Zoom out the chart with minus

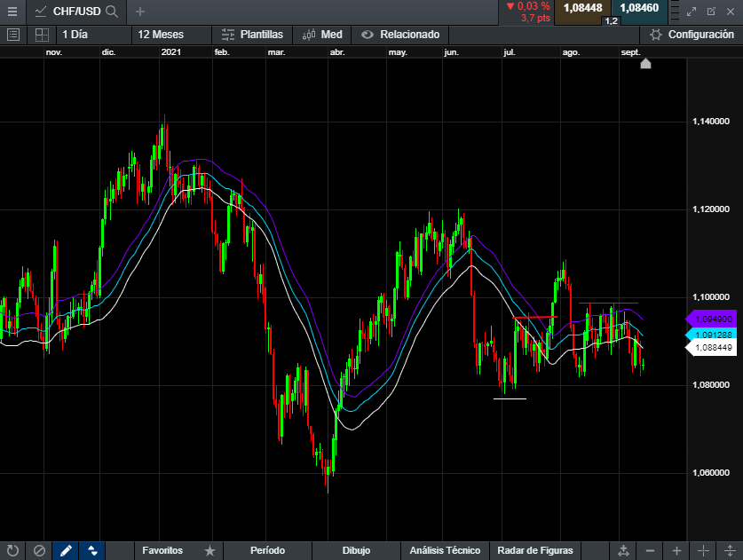click(x=650, y=550)
